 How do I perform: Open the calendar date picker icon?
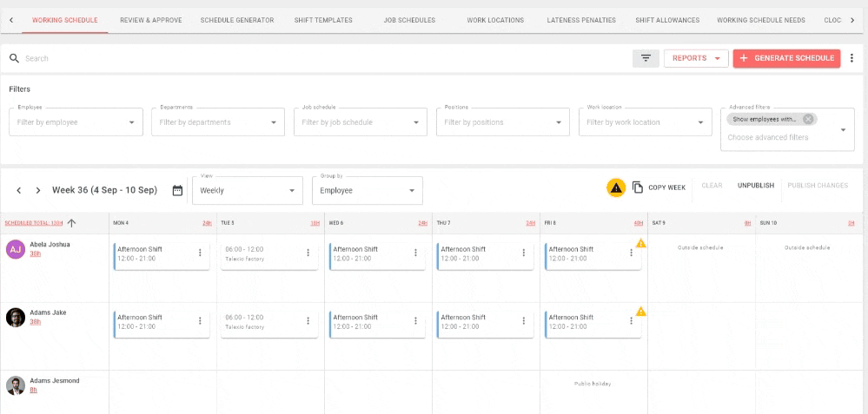point(177,190)
